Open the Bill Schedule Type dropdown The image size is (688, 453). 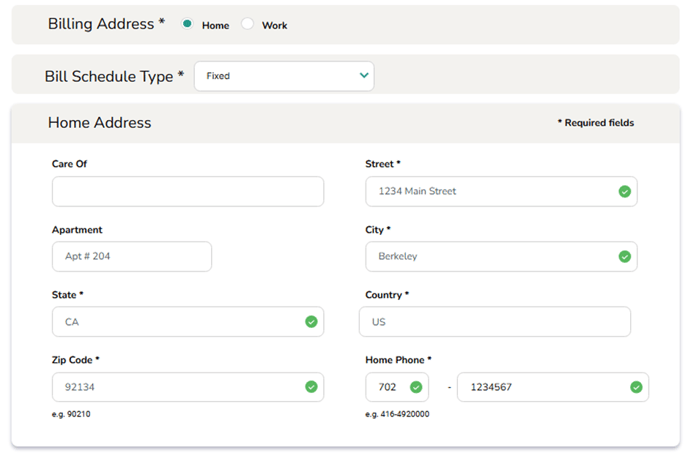[x=283, y=76]
